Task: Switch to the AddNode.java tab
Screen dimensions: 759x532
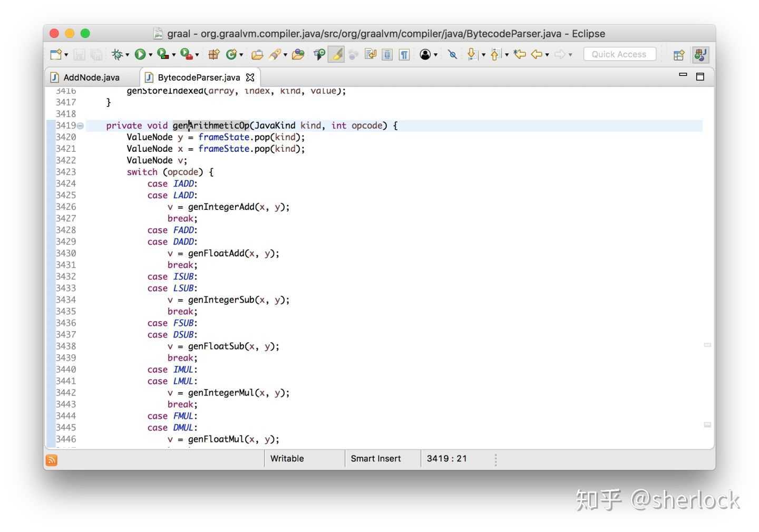Action: [x=91, y=78]
